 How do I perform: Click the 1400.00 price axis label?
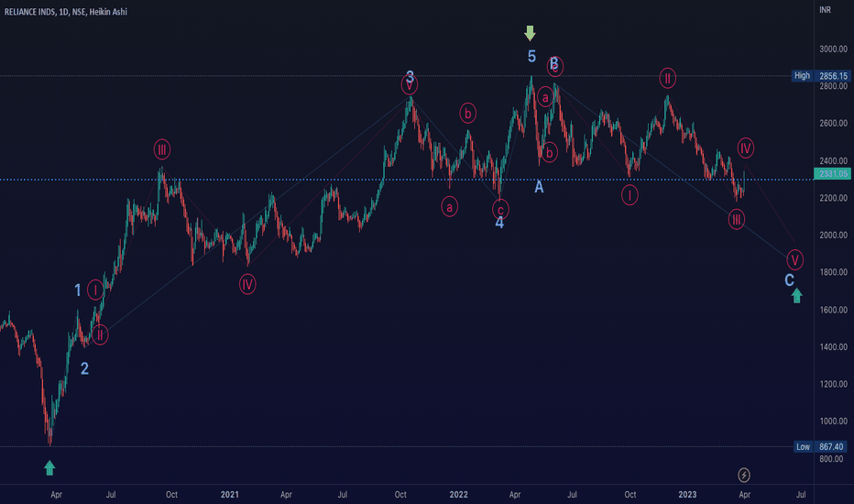pos(833,346)
